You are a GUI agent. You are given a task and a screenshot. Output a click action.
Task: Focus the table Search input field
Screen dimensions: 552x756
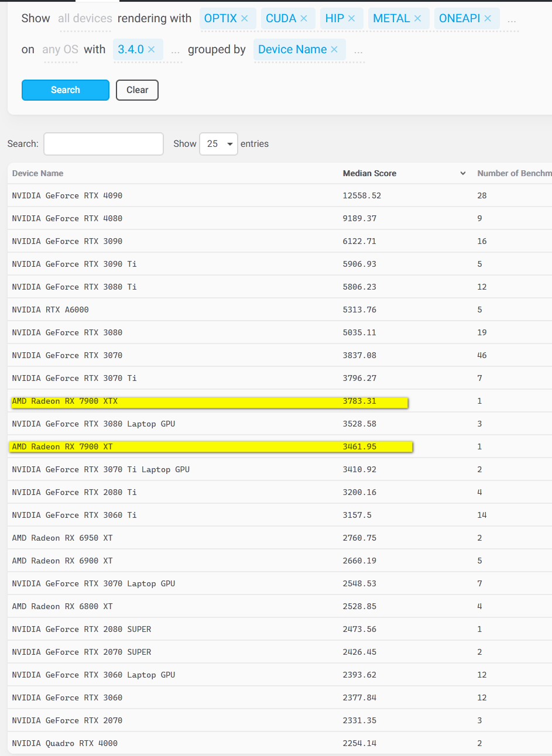104,144
